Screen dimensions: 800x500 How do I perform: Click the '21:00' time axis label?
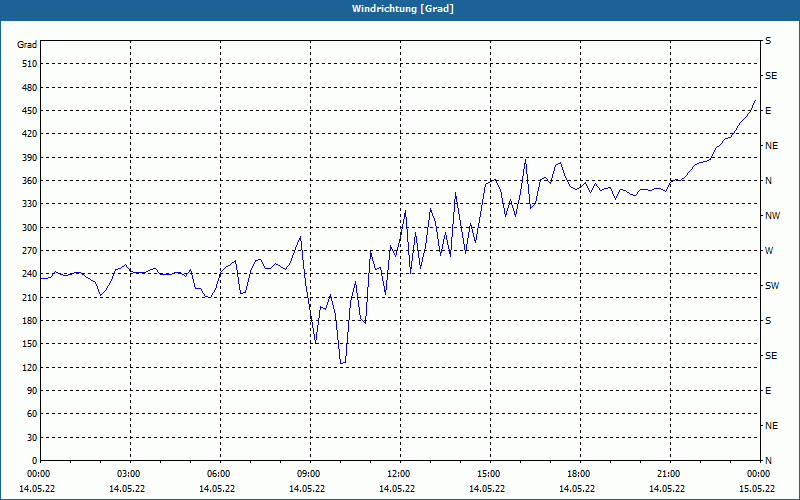pyautogui.click(x=670, y=474)
